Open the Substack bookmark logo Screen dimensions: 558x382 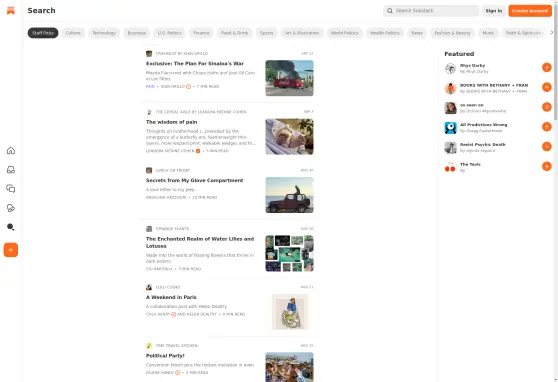(11, 11)
